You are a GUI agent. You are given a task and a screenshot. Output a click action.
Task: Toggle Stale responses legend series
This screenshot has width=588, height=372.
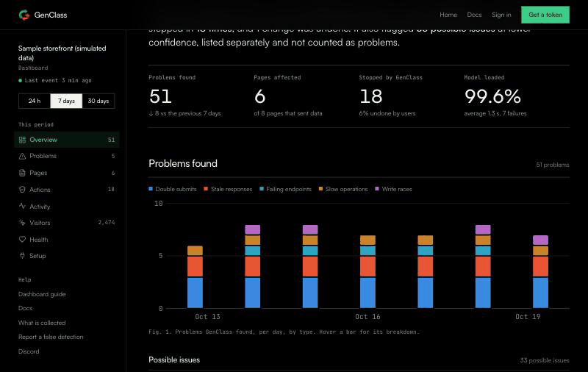[228, 189]
